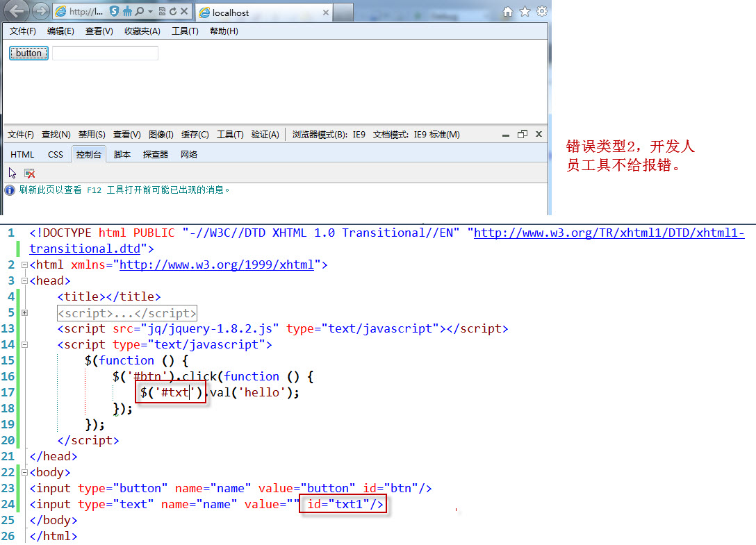Click the Home icon in browser toolbar

(x=507, y=11)
